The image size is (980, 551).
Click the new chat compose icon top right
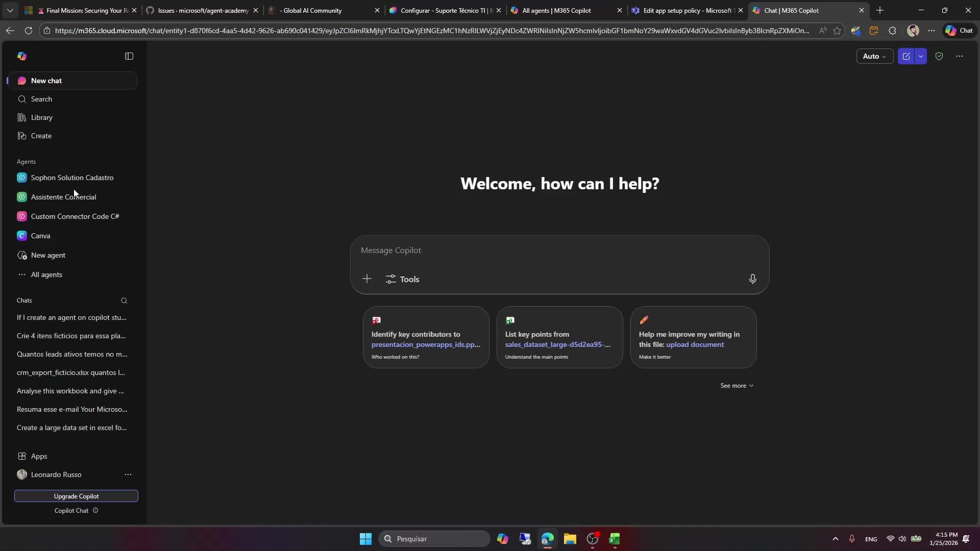(906, 56)
